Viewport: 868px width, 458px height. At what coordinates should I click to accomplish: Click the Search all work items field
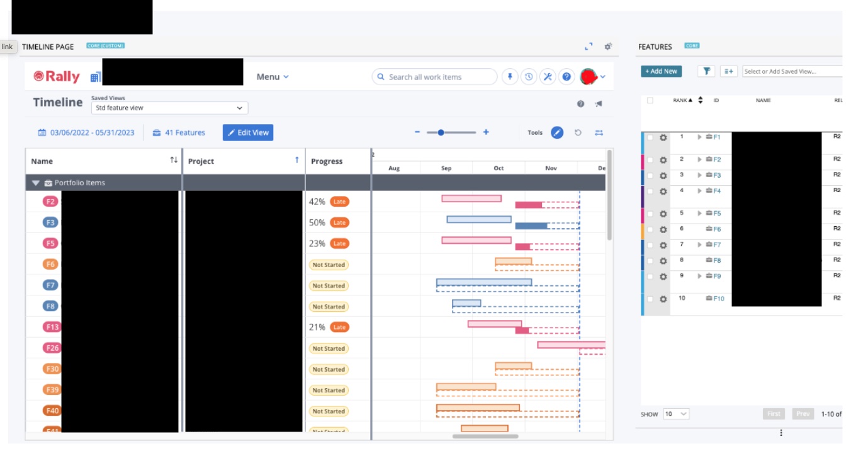pos(434,77)
